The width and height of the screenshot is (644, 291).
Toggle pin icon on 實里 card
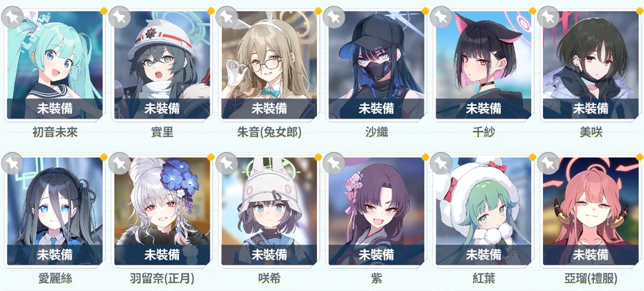tap(119, 17)
